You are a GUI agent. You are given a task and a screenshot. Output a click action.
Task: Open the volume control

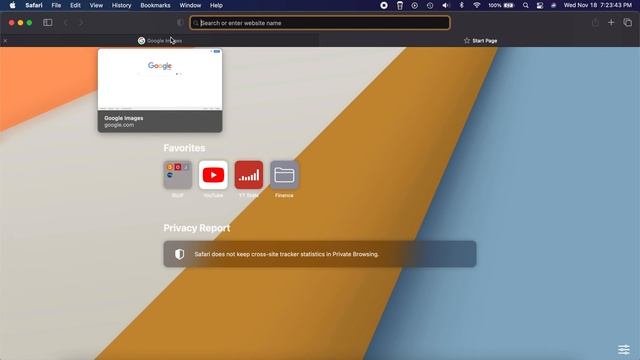[445, 5]
